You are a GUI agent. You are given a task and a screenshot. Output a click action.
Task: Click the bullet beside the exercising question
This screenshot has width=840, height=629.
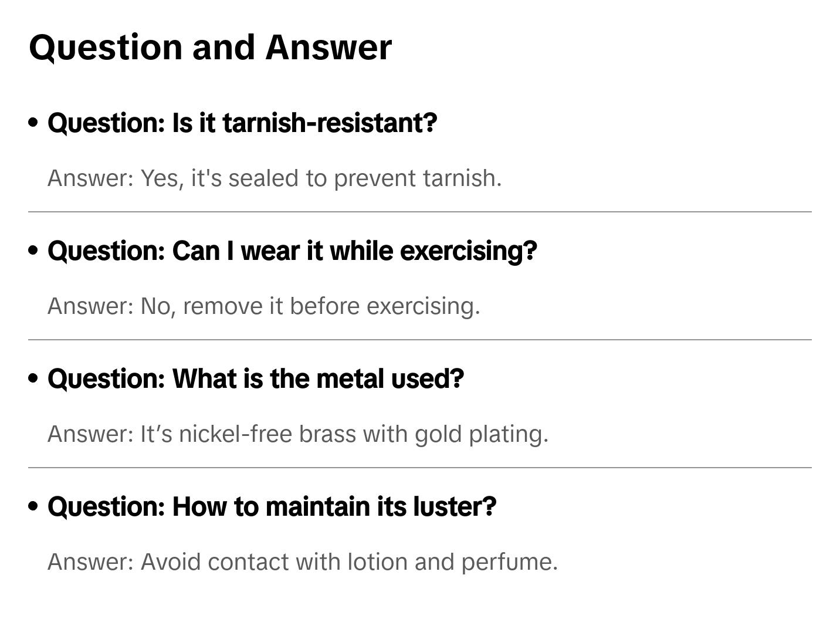click(x=33, y=251)
